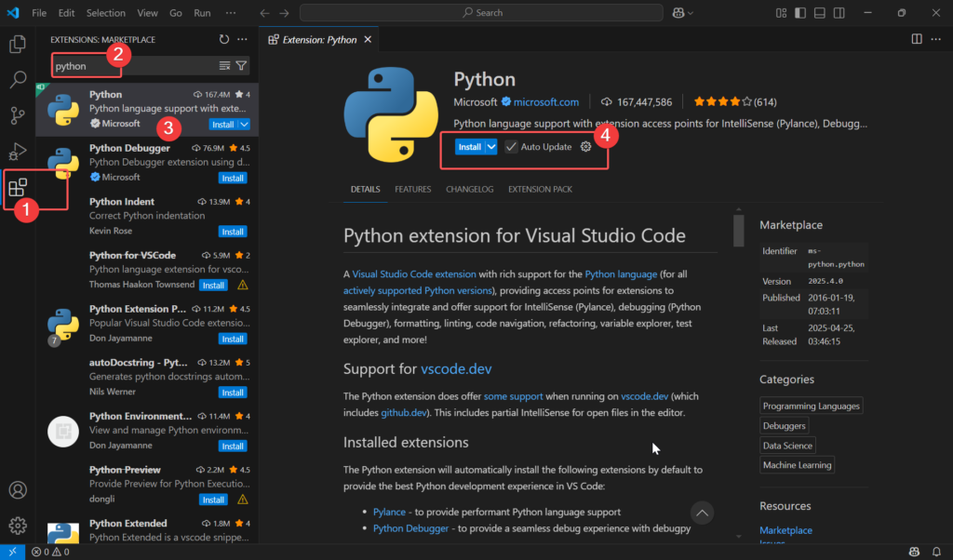Select the DETAILS tab

coord(365,190)
